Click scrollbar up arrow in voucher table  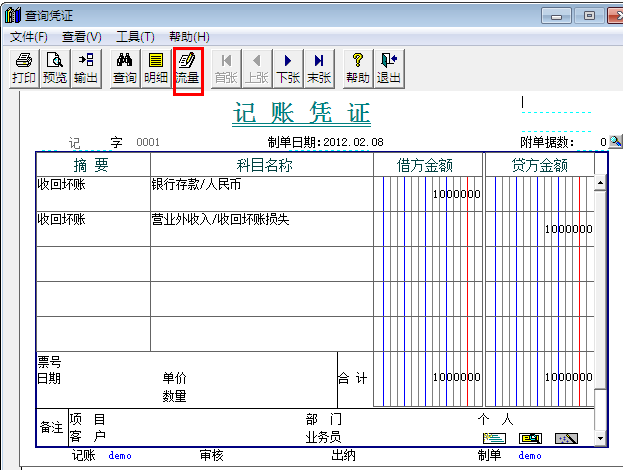[600, 183]
